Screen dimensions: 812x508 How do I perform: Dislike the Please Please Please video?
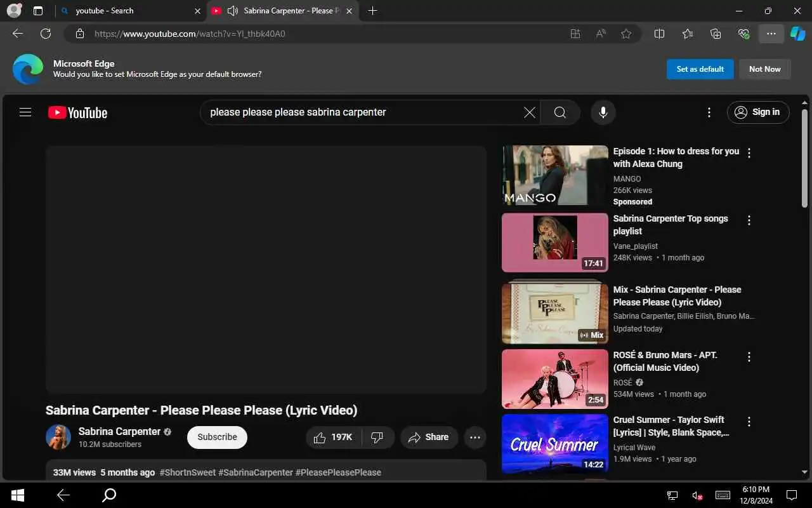377,437
